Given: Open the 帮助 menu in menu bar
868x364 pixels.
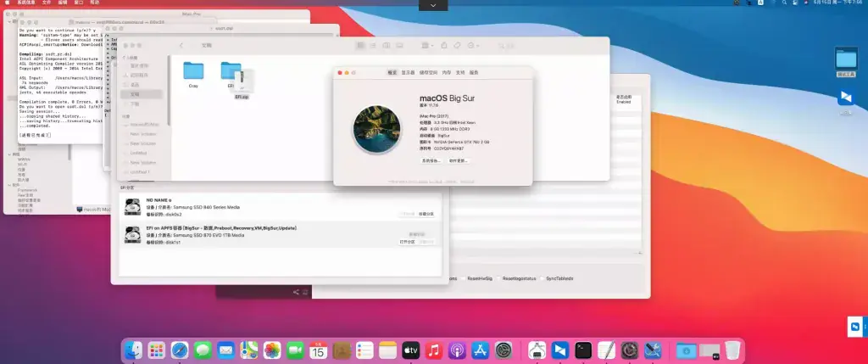Looking at the screenshot, I should point(95,3).
